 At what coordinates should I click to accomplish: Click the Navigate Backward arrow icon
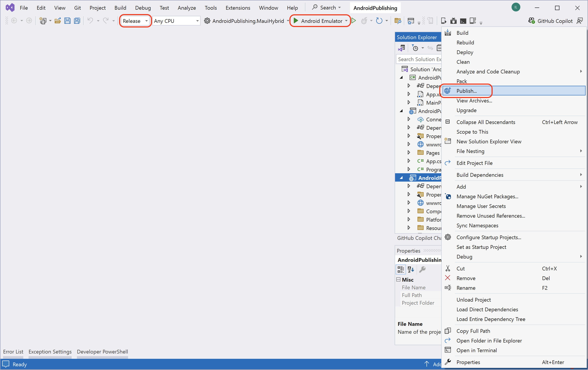tap(14, 21)
